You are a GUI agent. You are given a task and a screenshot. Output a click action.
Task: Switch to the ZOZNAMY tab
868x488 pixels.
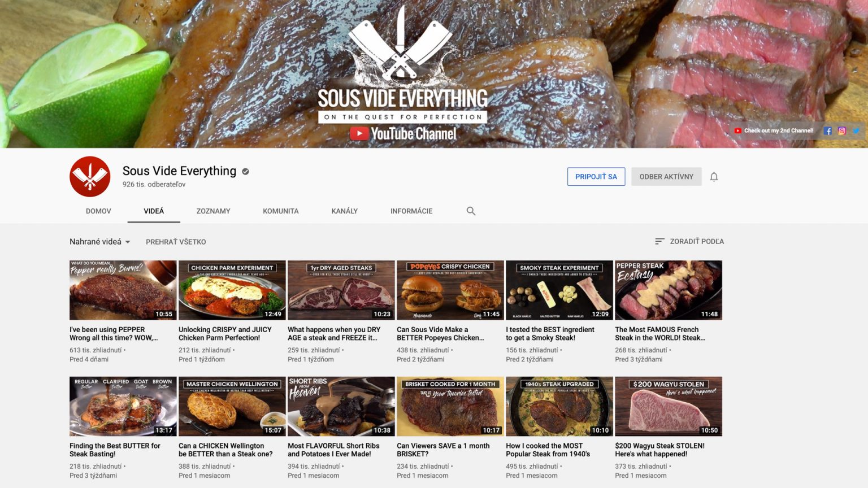(x=213, y=211)
